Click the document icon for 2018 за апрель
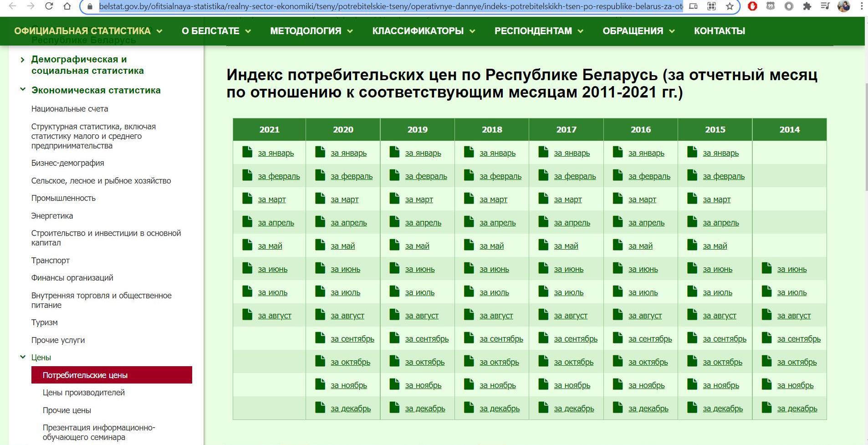This screenshot has width=868, height=445. pos(469,221)
